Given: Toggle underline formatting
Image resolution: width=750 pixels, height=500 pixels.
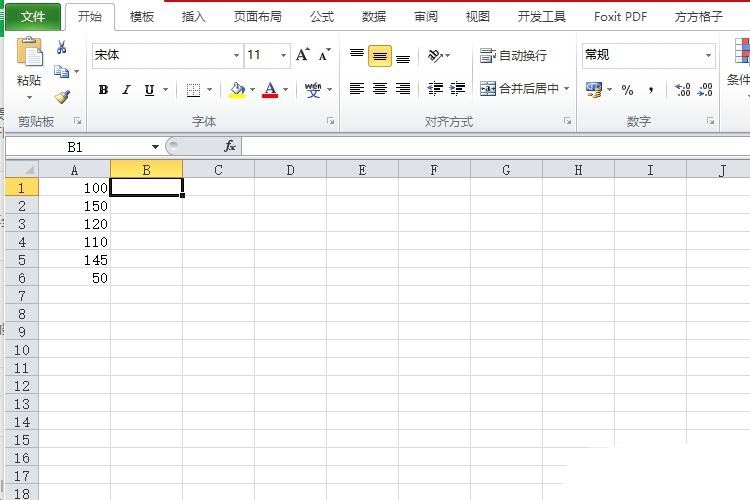Looking at the screenshot, I should (x=149, y=89).
